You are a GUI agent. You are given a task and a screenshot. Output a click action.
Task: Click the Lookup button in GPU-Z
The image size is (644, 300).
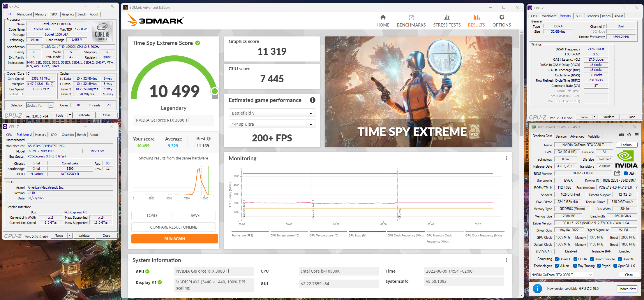(626, 145)
